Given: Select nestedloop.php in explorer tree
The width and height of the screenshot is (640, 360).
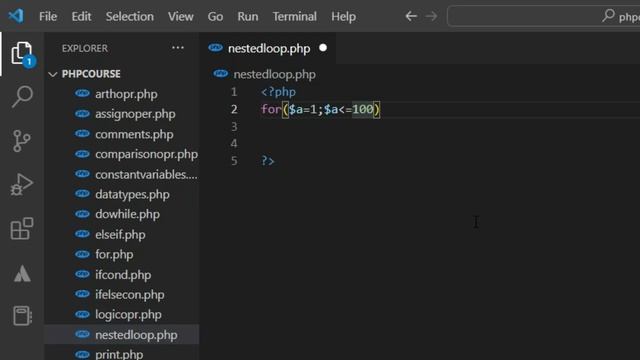Looking at the screenshot, I should [122, 335].
